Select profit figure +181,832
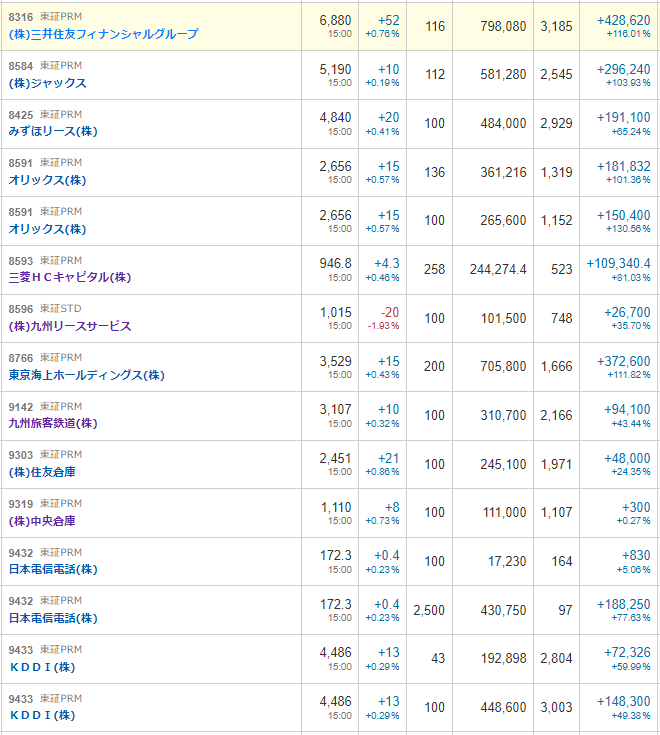 tap(623, 166)
